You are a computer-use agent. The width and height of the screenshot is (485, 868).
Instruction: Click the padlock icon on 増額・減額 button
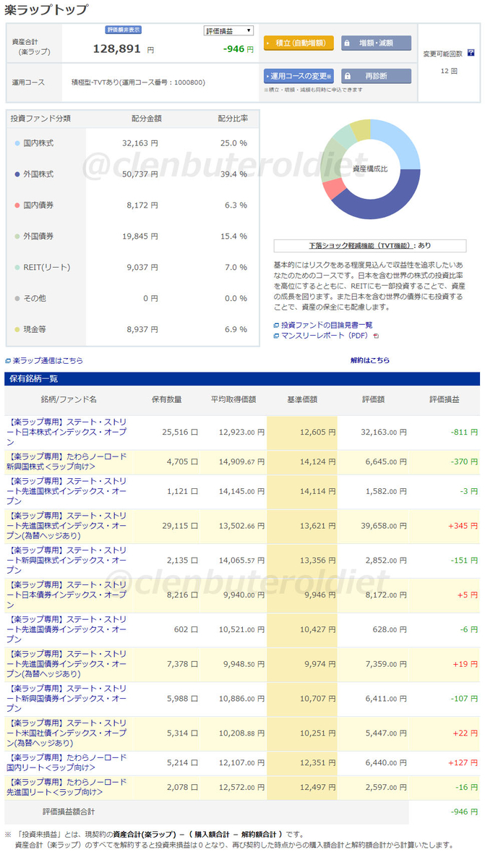coord(346,43)
